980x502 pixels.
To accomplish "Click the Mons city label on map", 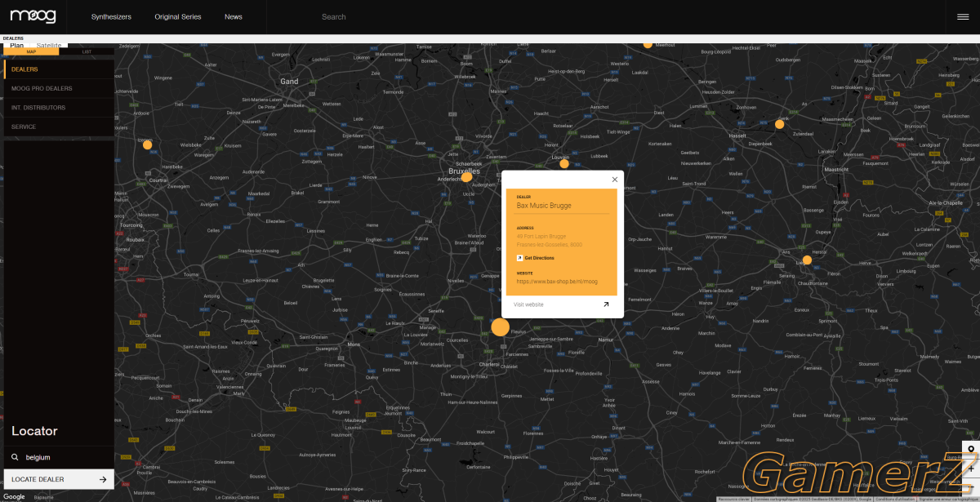I will [354, 344].
